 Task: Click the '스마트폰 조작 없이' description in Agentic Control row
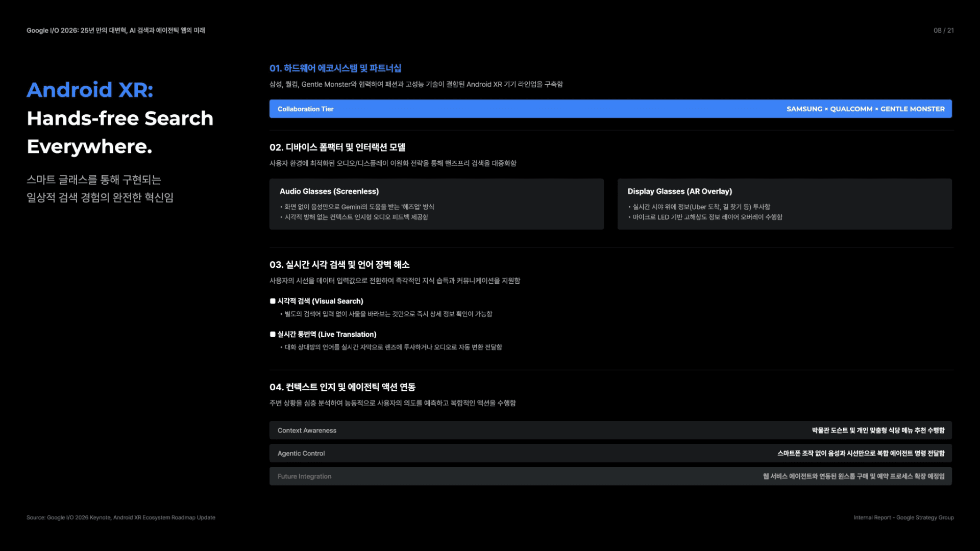(x=861, y=454)
